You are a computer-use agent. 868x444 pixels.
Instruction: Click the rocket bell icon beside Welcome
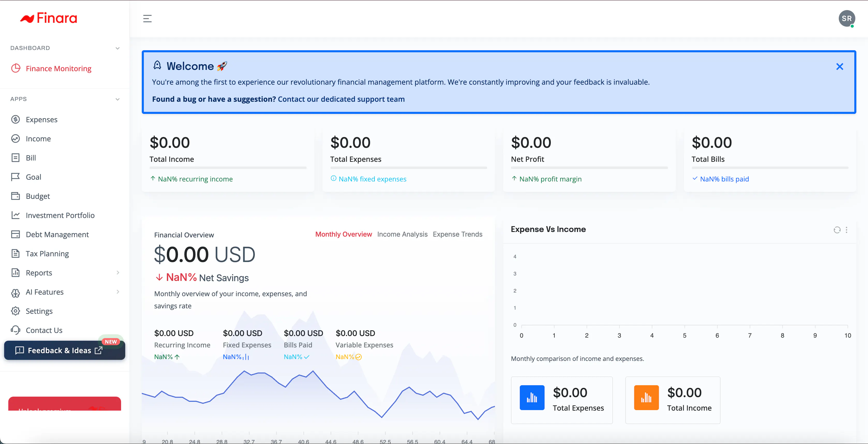tap(157, 65)
